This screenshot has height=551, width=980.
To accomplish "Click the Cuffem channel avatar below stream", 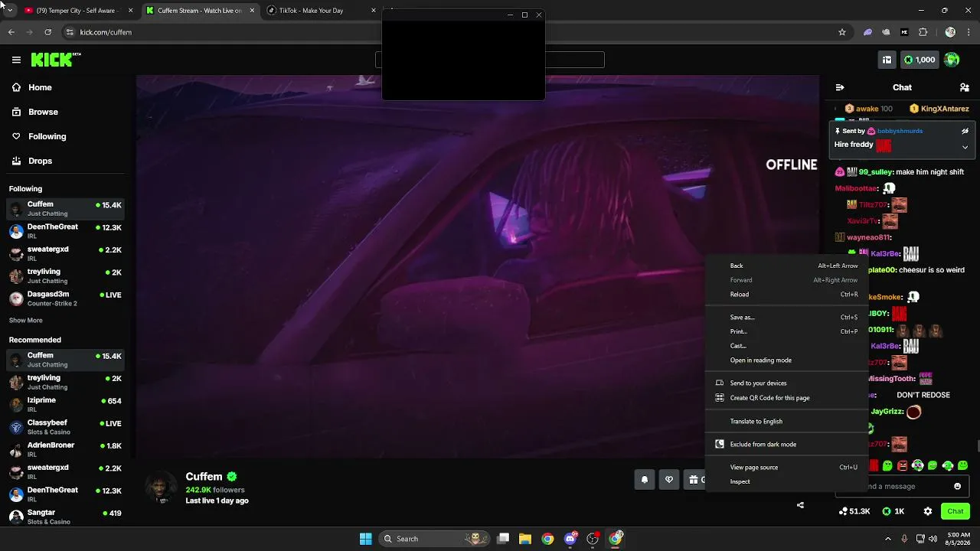I will pyautogui.click(x=161, y=486).
